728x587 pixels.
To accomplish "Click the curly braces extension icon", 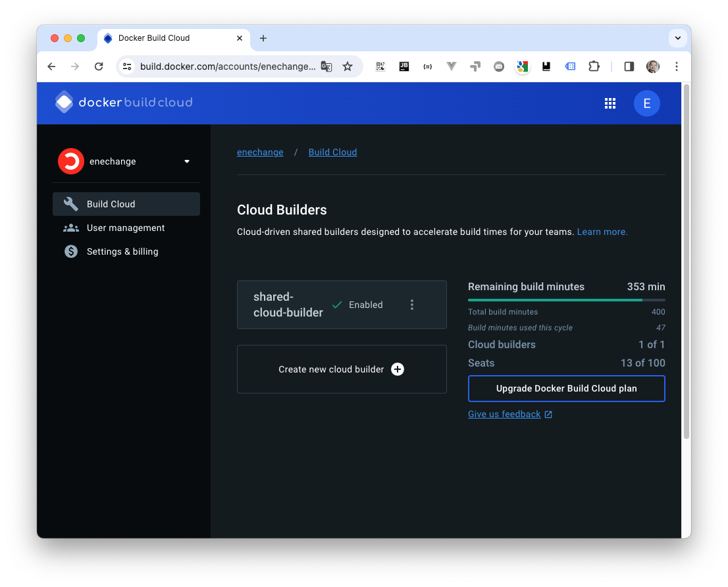I will pyautogui.click(x=428, y=66).
